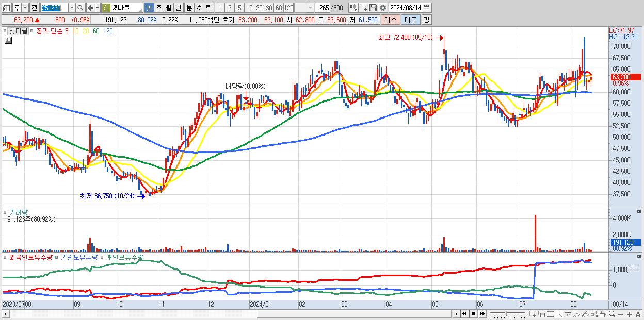The width and height of the screenshot is (644, 320).
Task: Click the green 신 badge icon
Action: coord(106,8)
